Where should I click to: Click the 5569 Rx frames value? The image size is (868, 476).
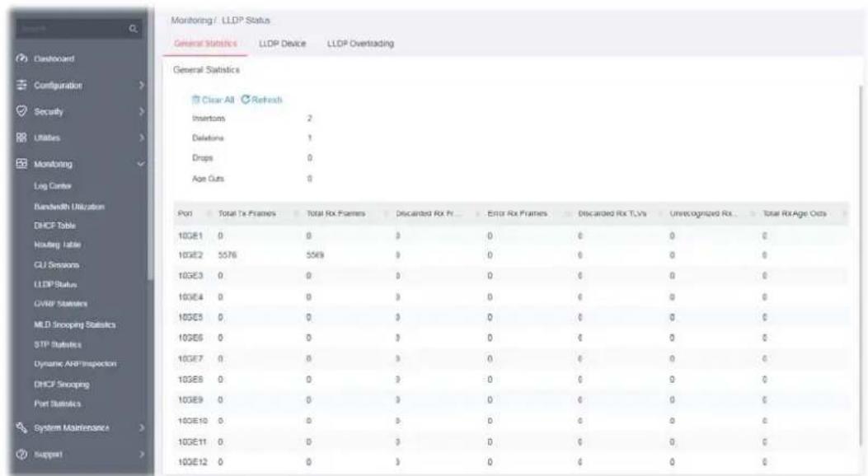tap(315, 255)
